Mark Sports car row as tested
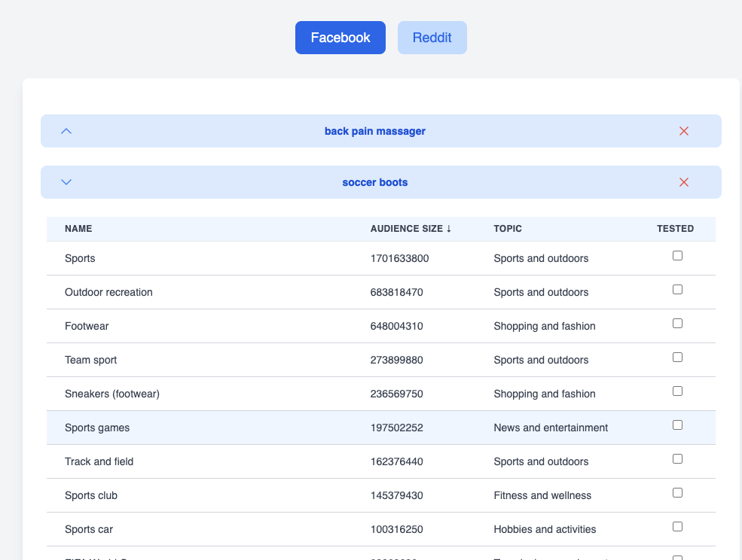The image size is (742, 560). (x=677, y=527)
